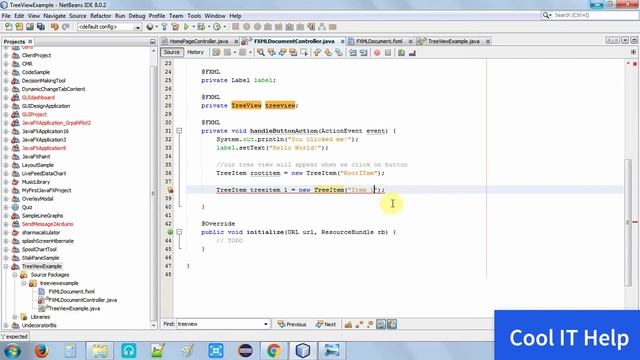Select the LiveFeedDataChart project

pos(44,173)
